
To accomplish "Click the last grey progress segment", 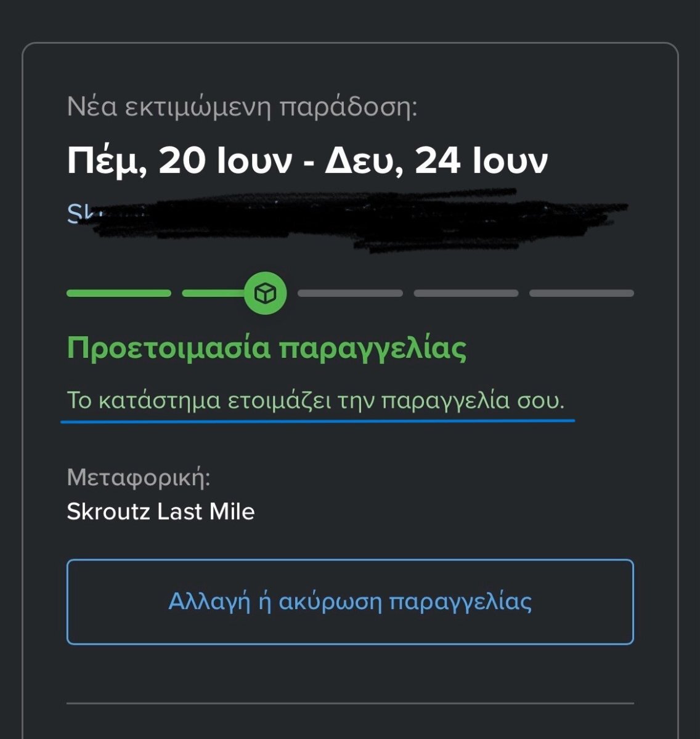I will tap(582, 293).
